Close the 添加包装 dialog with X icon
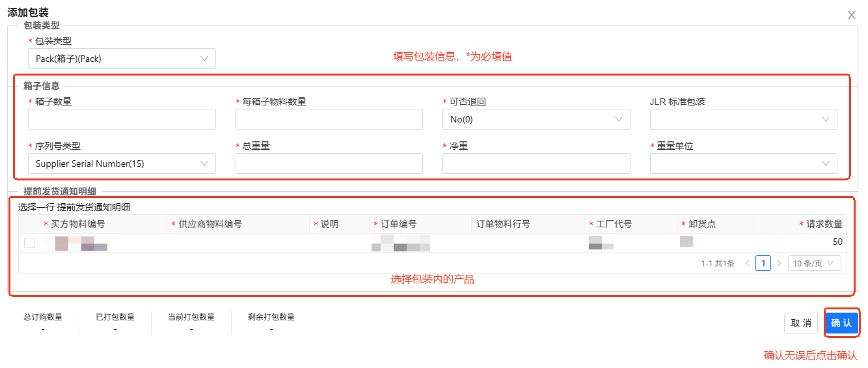Screen dimensions: 868x368 (x=851, y=15)
